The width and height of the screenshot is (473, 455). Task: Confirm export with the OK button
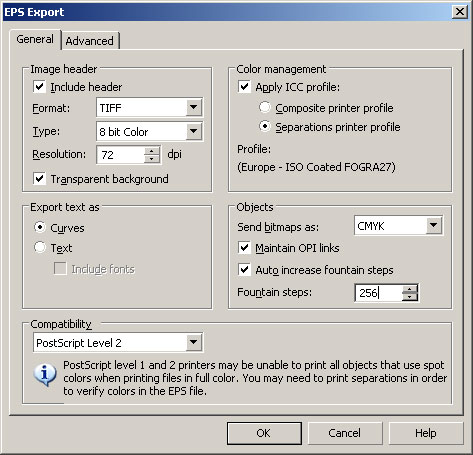coord(264,433)
